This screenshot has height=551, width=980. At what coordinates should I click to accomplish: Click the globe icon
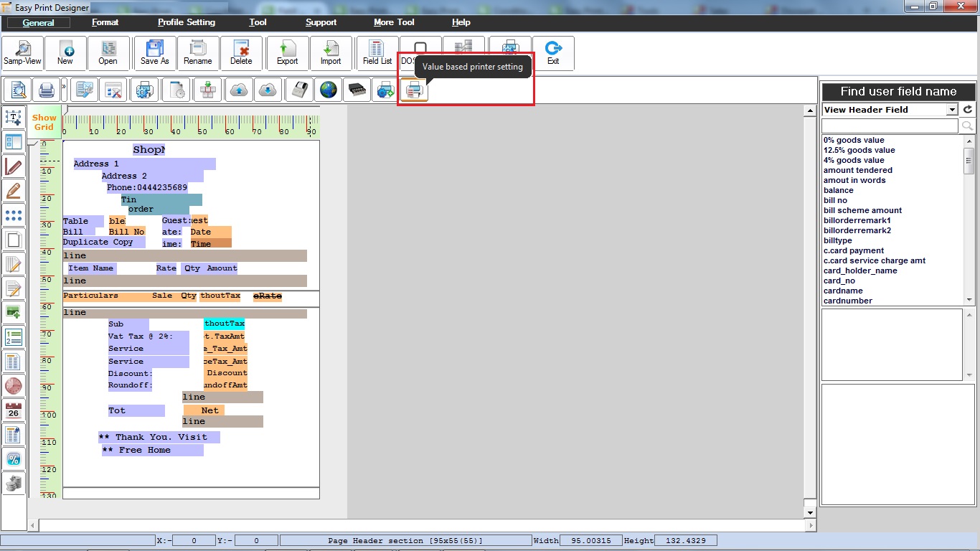328,90
